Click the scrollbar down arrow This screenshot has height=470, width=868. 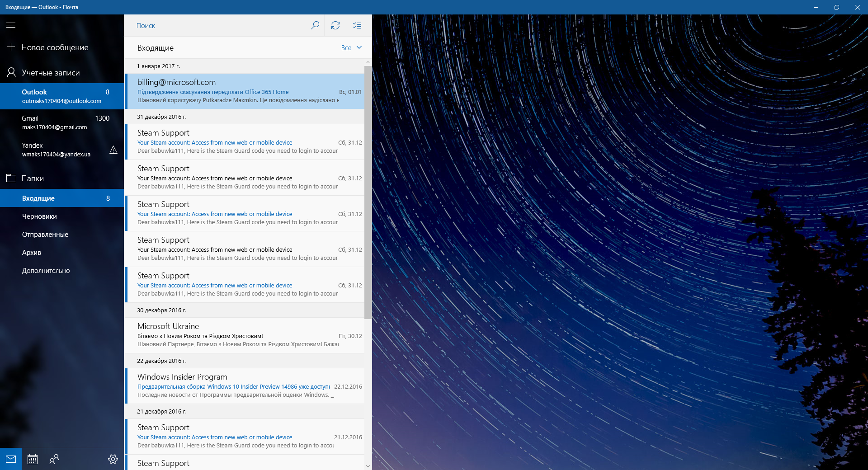(368, 466)
